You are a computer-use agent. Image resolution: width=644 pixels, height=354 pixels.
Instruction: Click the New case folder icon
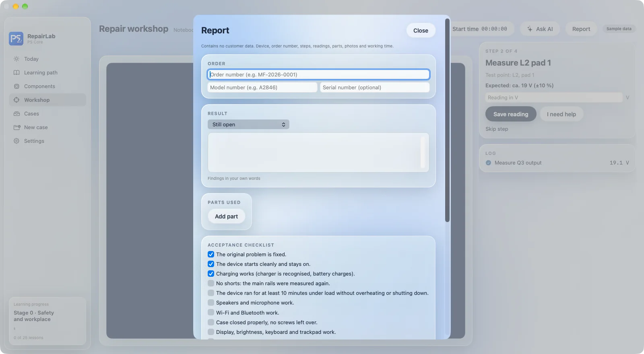tap(17, 128)
